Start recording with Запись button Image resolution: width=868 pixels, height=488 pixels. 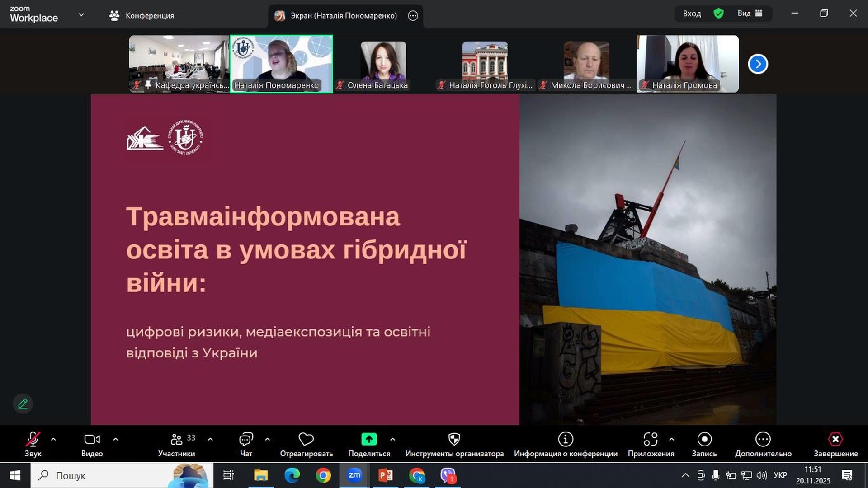click(704, 439)
